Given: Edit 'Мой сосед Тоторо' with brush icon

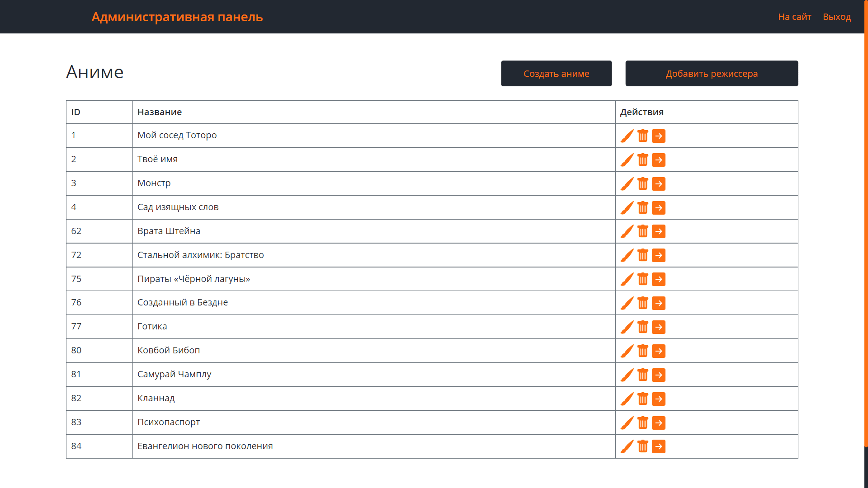Looking at the screenshot, I should [x=627, y=136].
